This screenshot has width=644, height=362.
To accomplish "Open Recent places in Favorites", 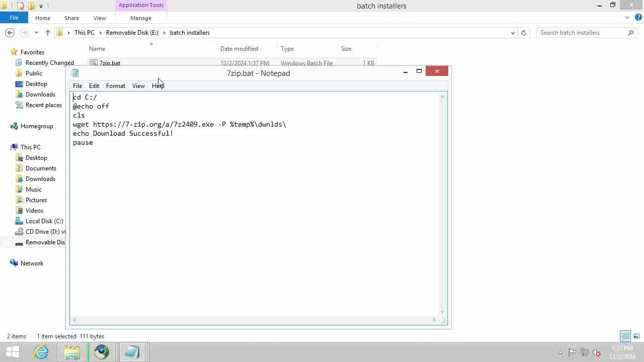I will (x=43, y=105).
